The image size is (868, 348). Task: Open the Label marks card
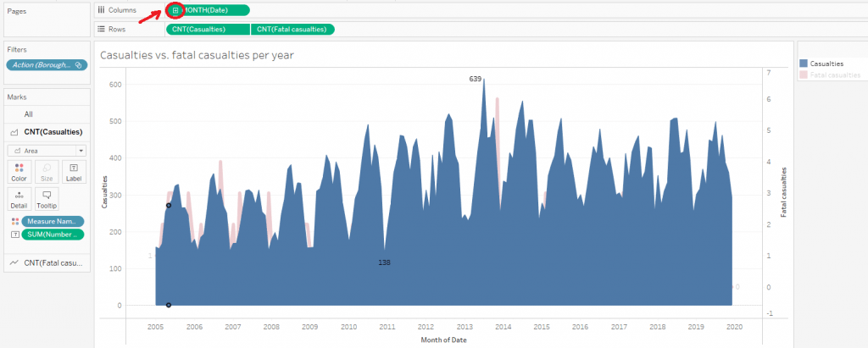[x=74, y=172]
